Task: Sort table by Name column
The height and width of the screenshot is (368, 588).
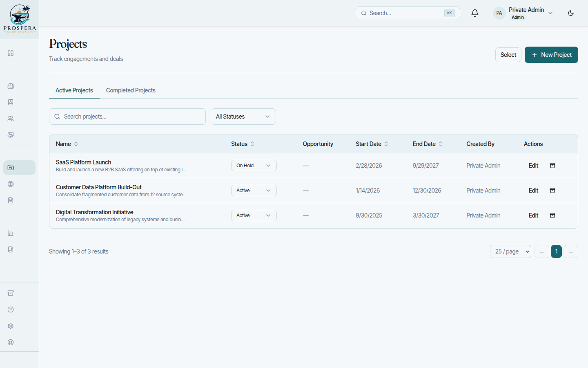Action: (67, 144)
